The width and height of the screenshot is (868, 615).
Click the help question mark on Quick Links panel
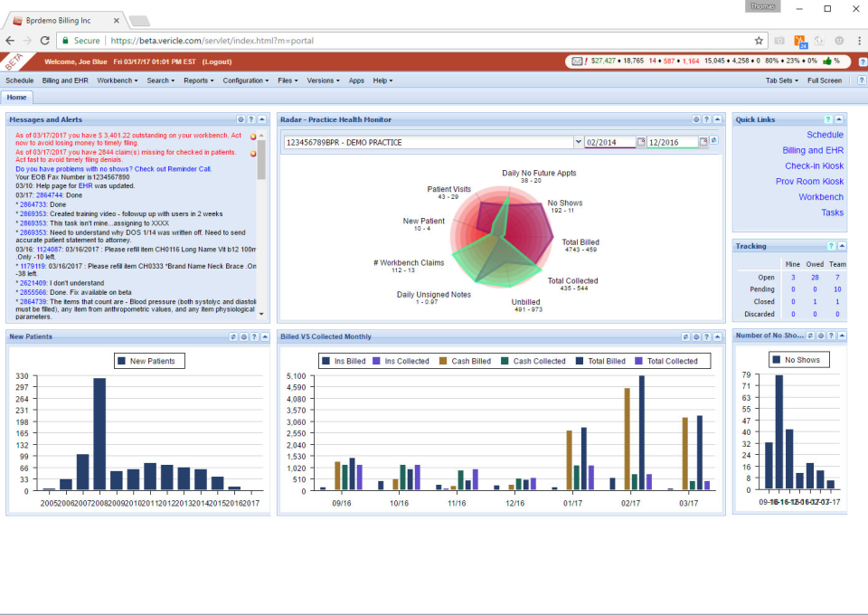tap(829, 118)
